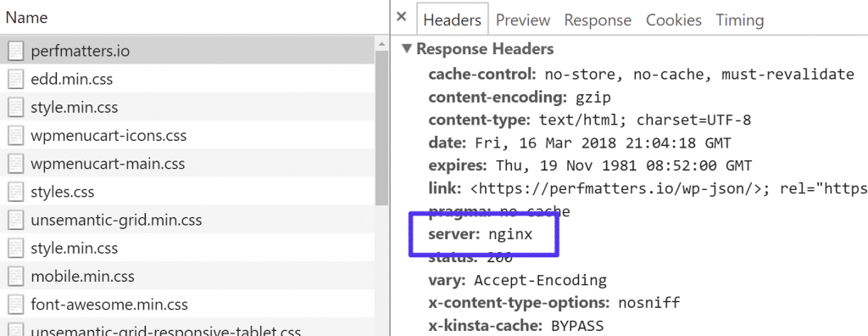This screenshot has height=336, width=868.
Task: Select wpmenucart-main.css in the list
Action: 187,164
